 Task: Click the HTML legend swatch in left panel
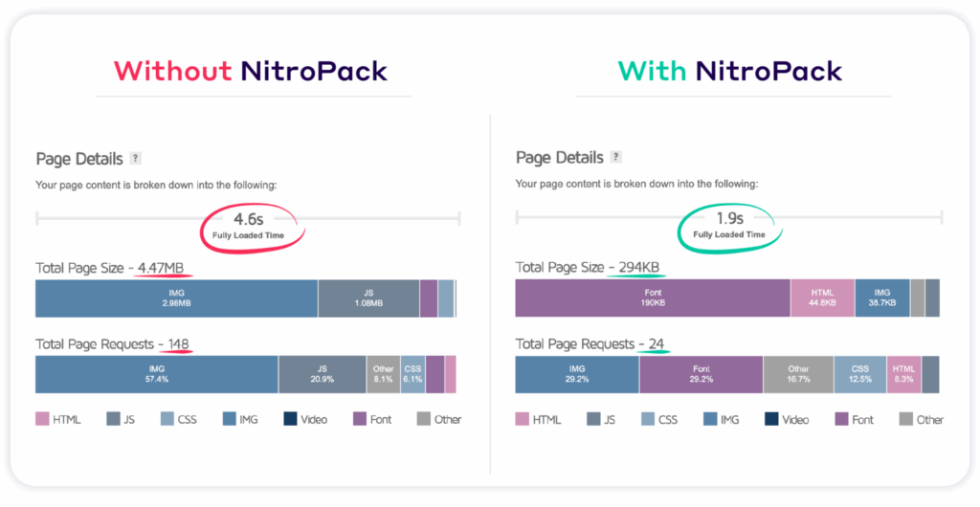click(42, 419)
